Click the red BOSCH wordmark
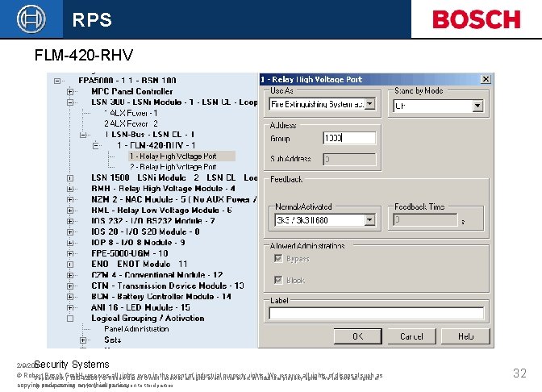The height and width of the screenshot is (392, 542). coord(477,19)
